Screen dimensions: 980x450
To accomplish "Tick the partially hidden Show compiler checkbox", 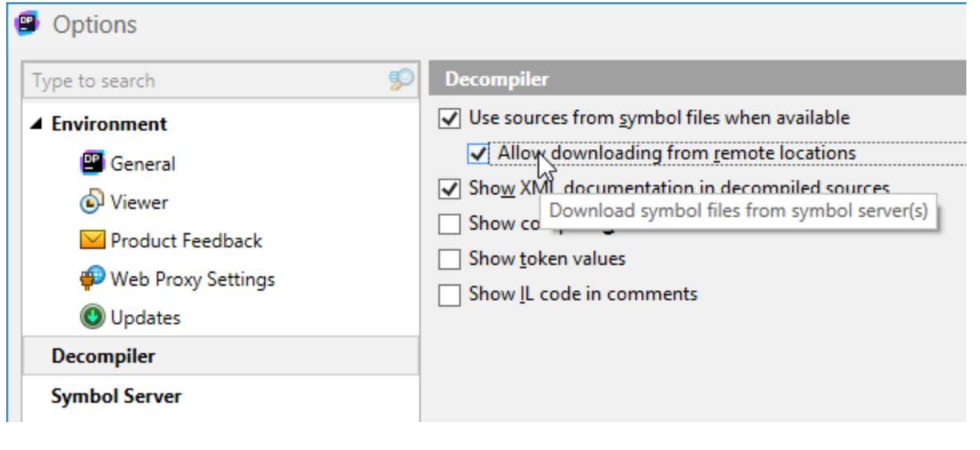I will pos(451,224).
